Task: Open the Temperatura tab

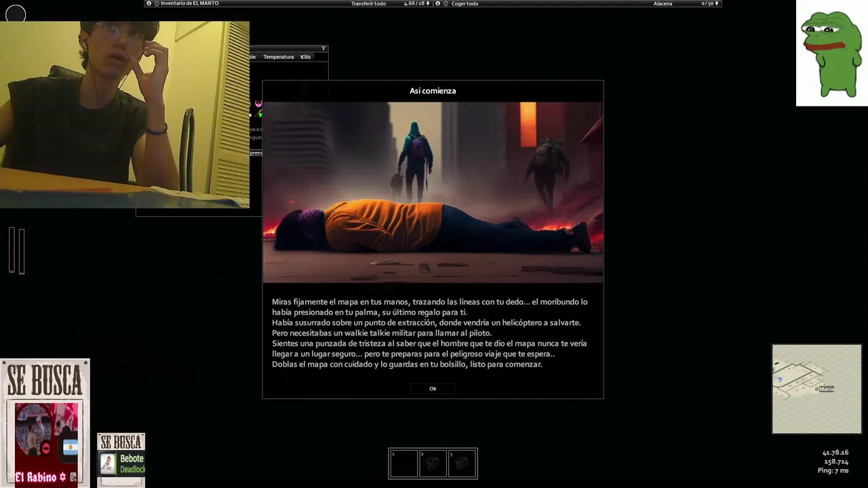Action: (279, 57)
